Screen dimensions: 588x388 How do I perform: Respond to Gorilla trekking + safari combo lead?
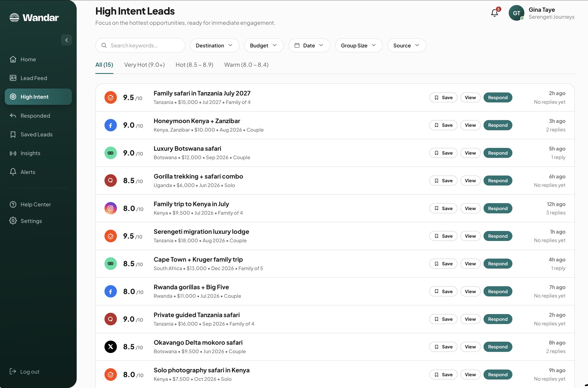498,181
